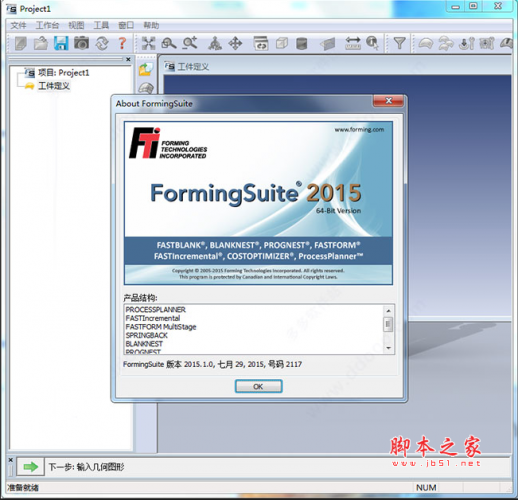This screenshot has width=518, height=500.
Task: Click the 下一步: 输入几何图形 text
Action: click(x=86, y=467)
